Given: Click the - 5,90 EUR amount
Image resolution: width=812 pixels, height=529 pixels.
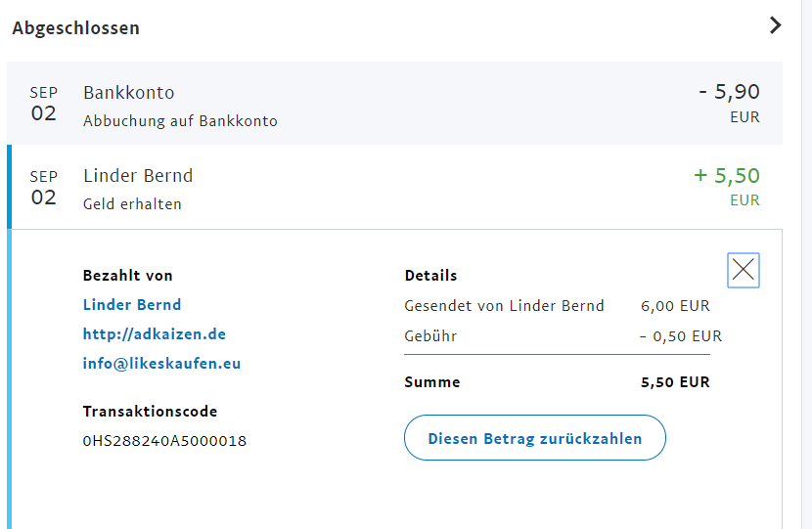Looking at the screenshot, I should tap(729, 93).
